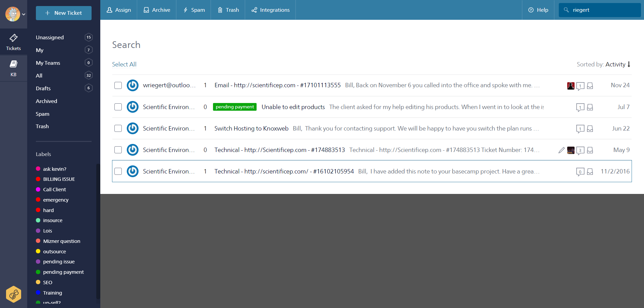Click the avatar icon on the wriegert@outlook row
Image resolution: width=644 pixels, height=308 pixels.
(x=132, y=86)
